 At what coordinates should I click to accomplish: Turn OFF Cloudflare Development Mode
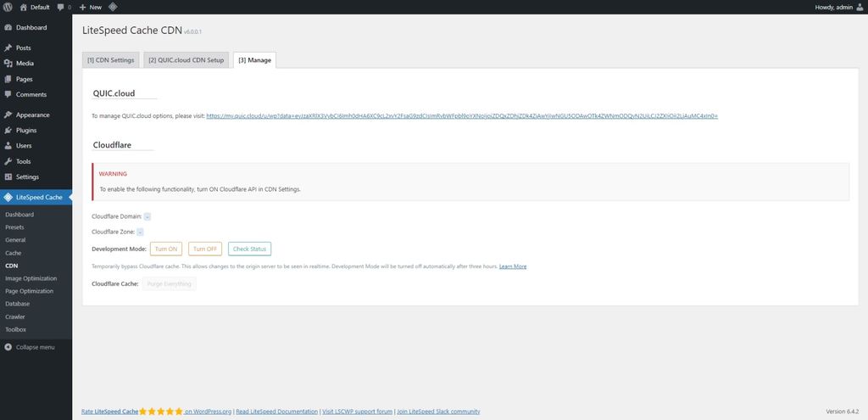(205, 249)
